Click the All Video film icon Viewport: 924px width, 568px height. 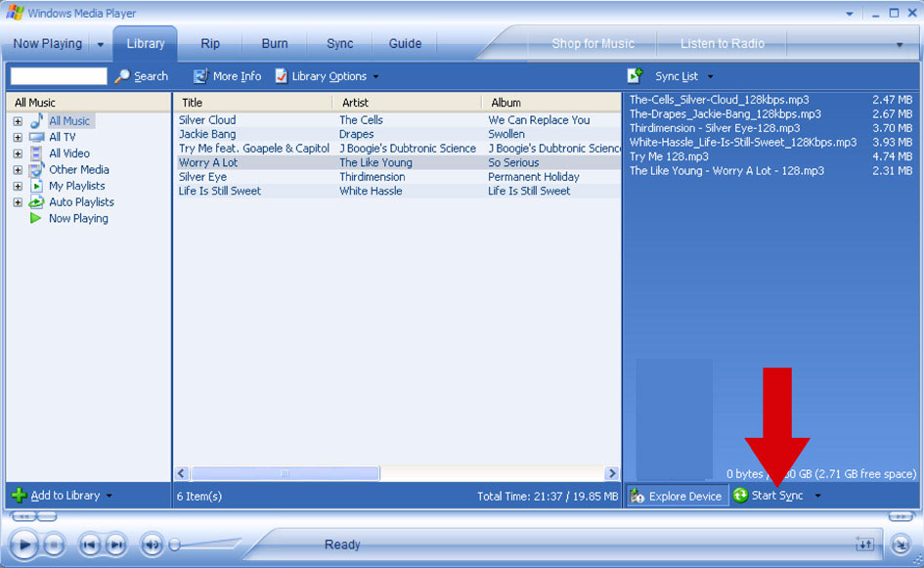click(36, 153)
